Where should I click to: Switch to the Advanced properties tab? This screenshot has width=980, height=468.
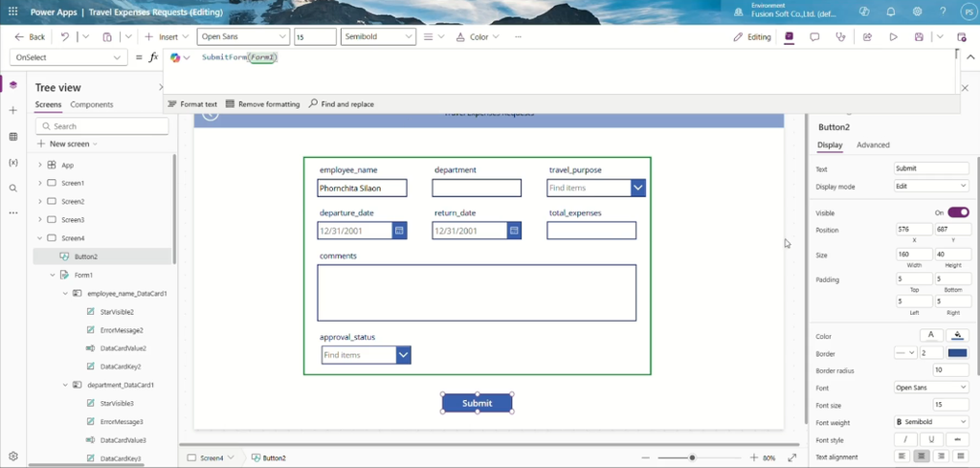click(873, 145)
